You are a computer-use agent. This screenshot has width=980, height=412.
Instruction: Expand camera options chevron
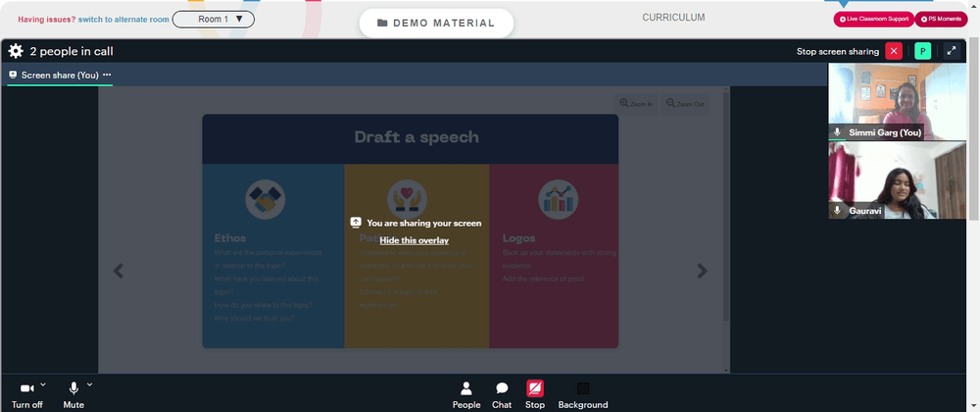(x=43, y=385)
